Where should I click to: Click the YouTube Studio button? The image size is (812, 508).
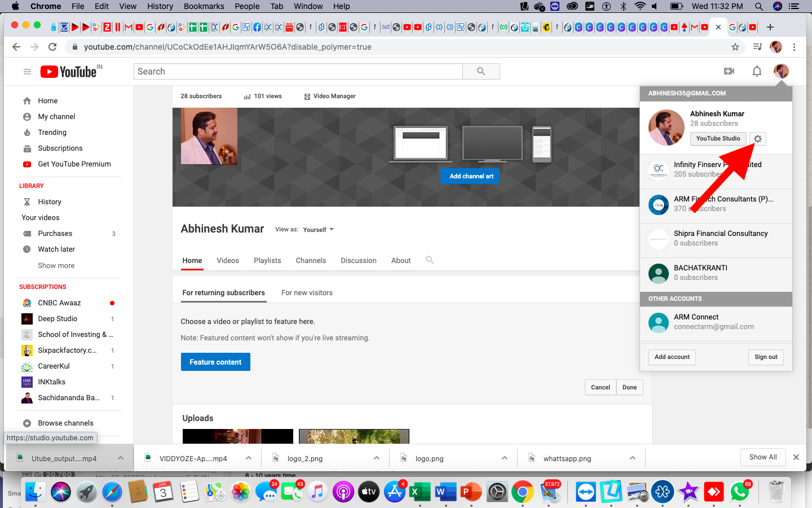pos(718,139)
